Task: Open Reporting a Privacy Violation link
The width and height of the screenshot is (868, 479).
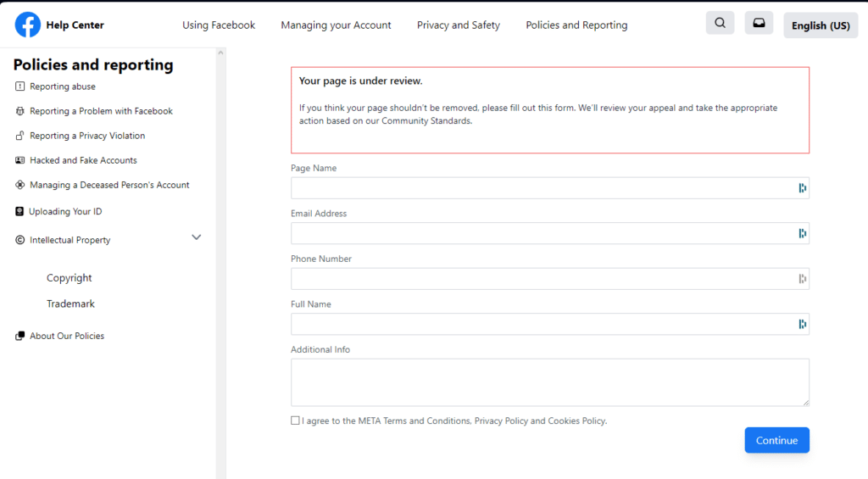Action: point(87,136)
